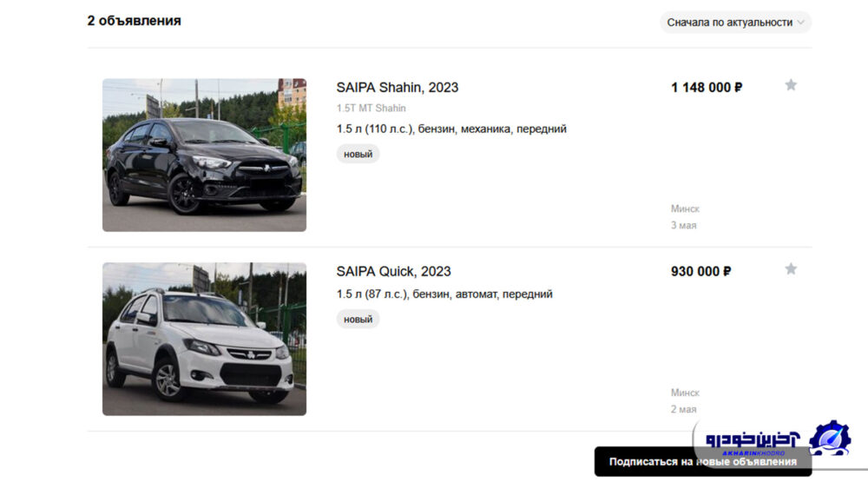Click 'Минск' location on Shahin listing

[x=686, y=208]
